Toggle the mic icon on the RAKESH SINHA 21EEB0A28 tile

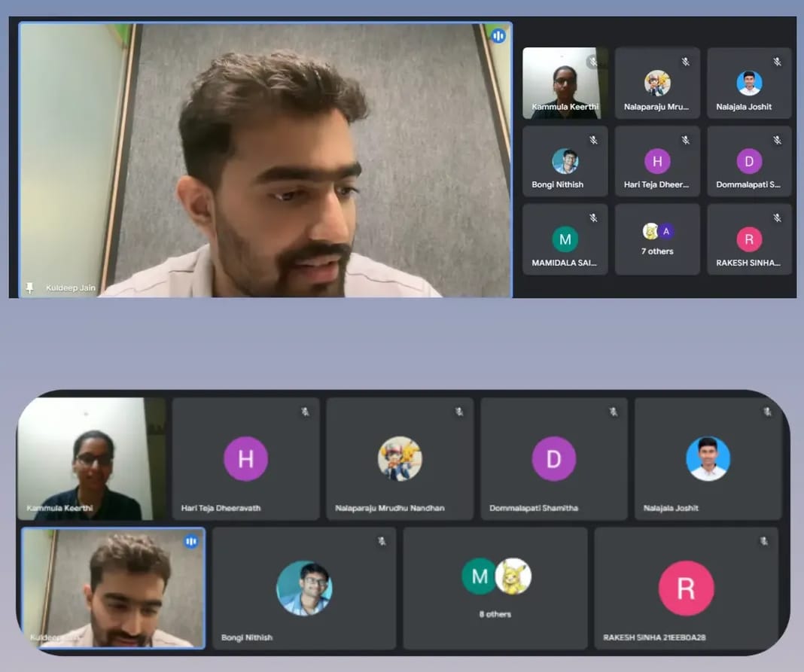click(x=763, y=541)
